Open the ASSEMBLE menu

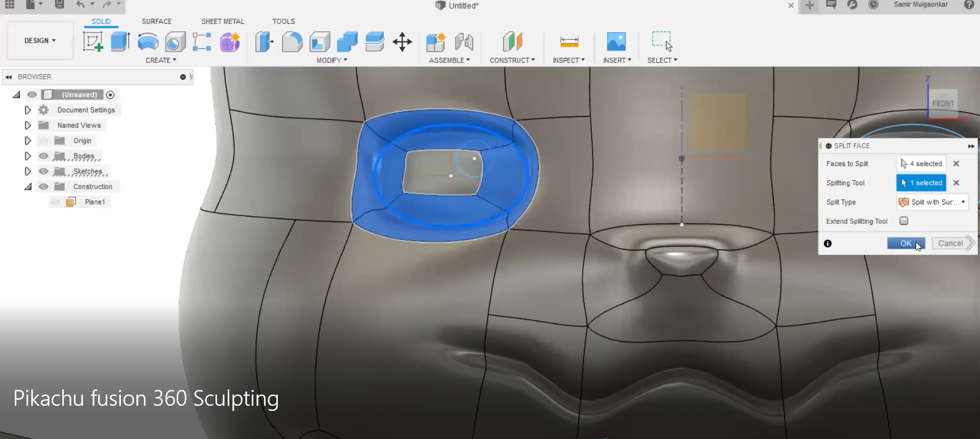[449, 60]
